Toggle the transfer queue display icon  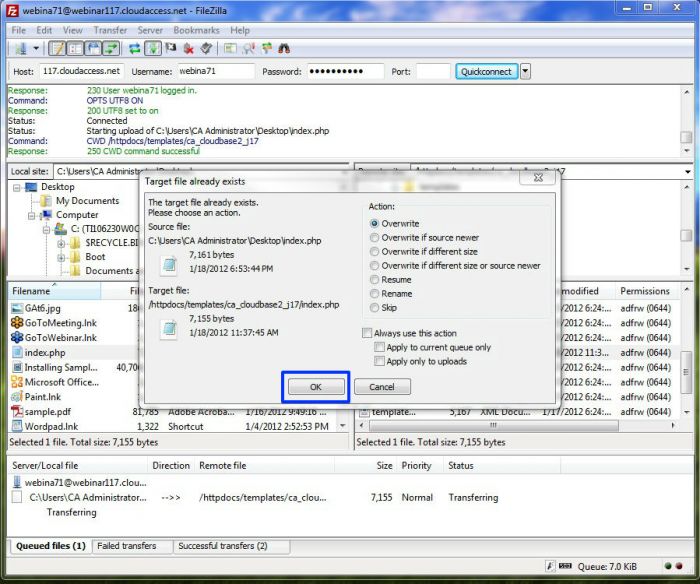pyautogui.click(x=112, y=48)
